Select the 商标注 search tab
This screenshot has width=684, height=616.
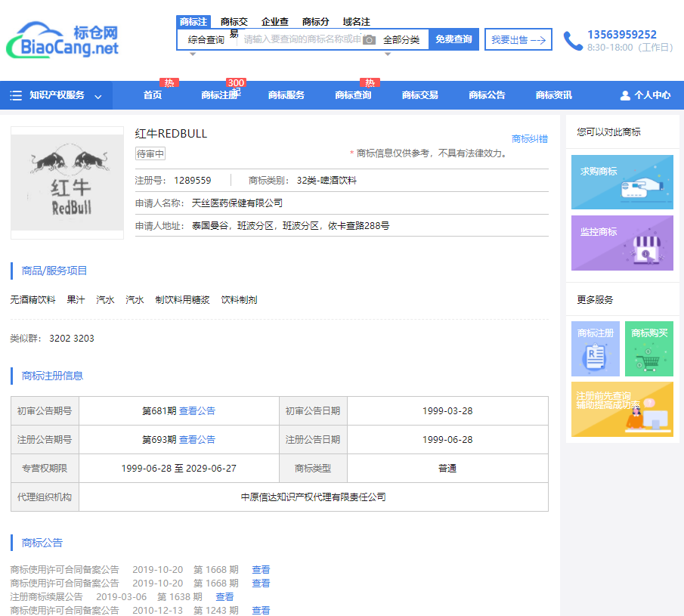[x=193, y=22]
